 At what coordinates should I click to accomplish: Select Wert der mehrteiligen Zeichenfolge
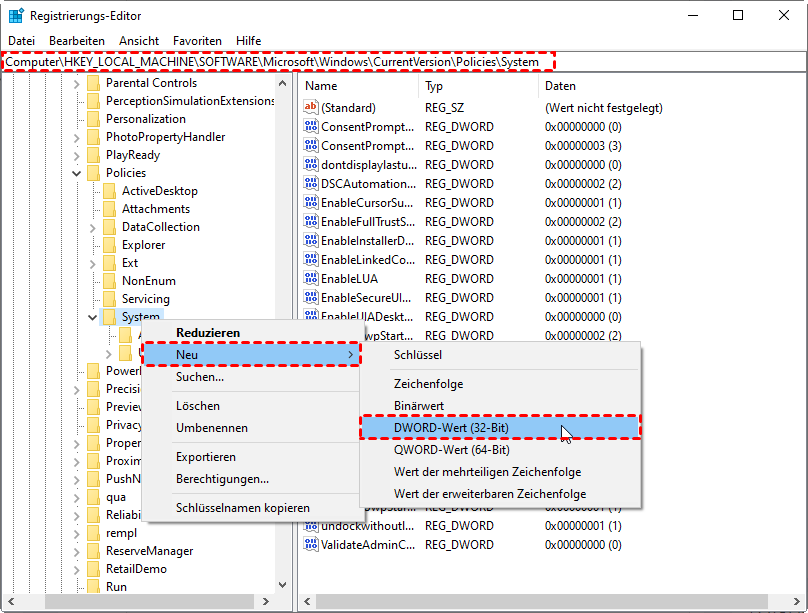[x=500, y=472]
